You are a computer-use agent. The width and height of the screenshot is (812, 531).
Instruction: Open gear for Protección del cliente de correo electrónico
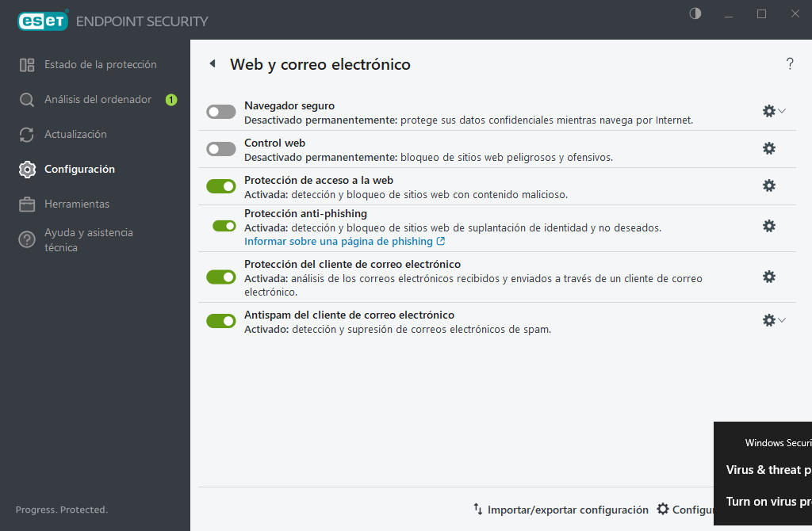[769, 277]
